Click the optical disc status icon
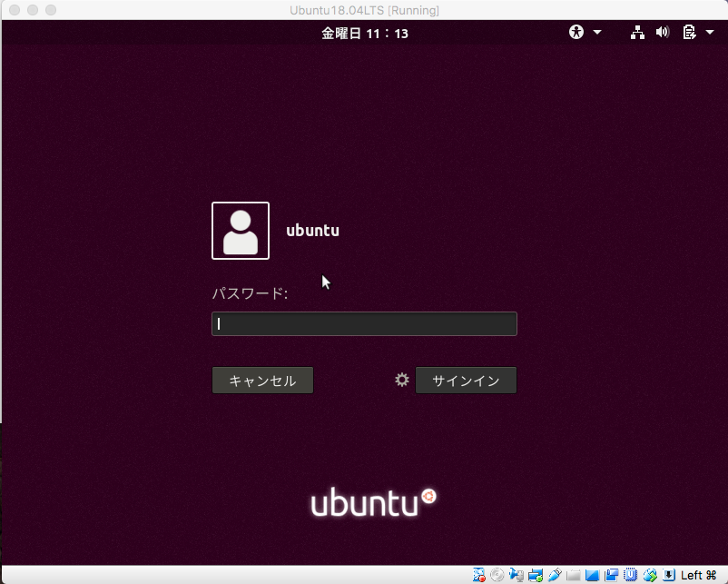The image size is (728, 584). pos(497,575)
